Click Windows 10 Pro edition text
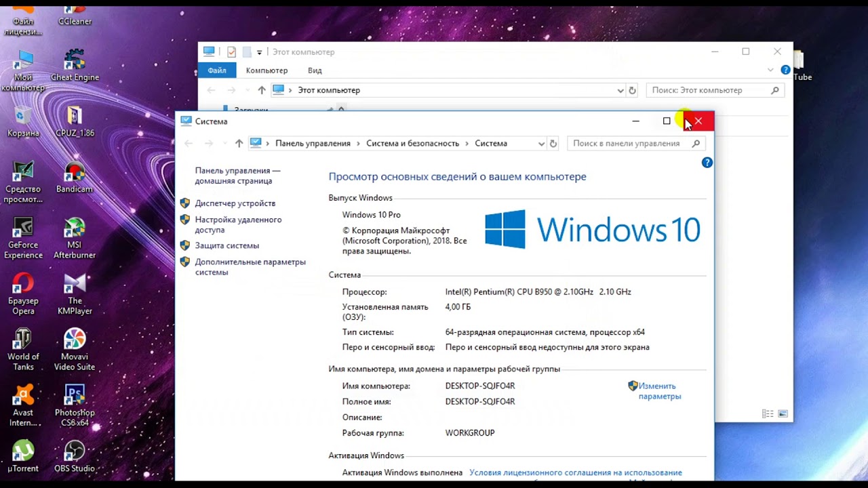The height and width of the screenshot is (488, 868). pos(371,215)
